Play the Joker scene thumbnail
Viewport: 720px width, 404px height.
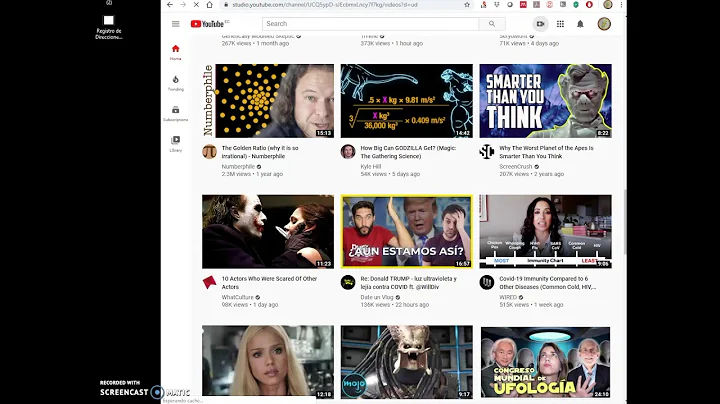tap(268, 231)
